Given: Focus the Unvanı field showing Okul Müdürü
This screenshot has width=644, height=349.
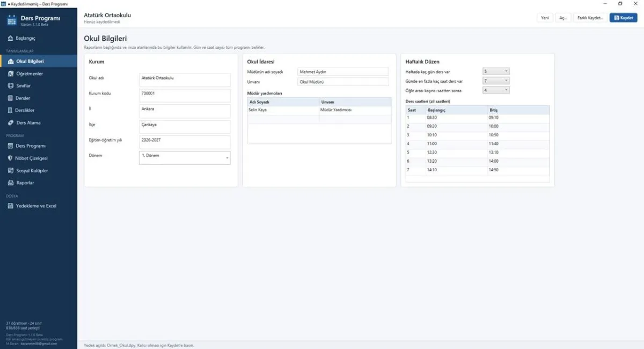Looking at the screenshot, I should tap(343, 82).
